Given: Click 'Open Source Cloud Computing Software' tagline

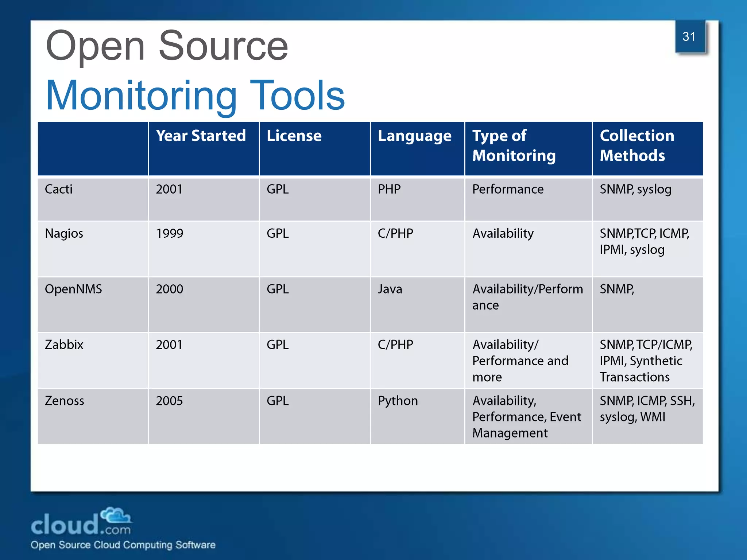Looking at the screenshot, I should [x=123, y=545].
